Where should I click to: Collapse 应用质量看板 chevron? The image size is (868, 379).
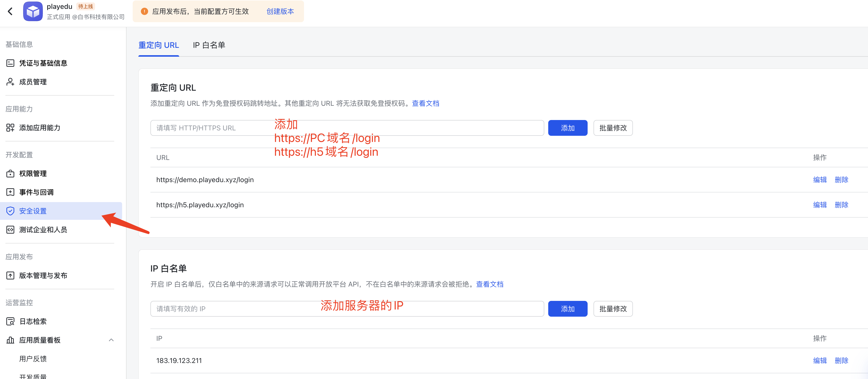click(x=111, y=340)
